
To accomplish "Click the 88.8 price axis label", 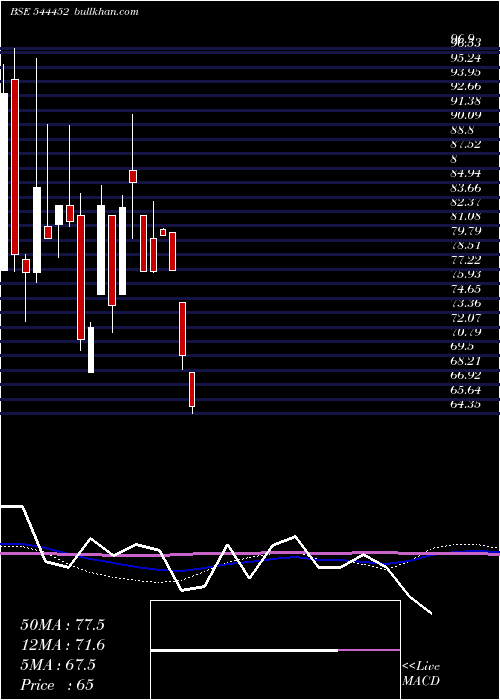I will [x=462, y=130].
